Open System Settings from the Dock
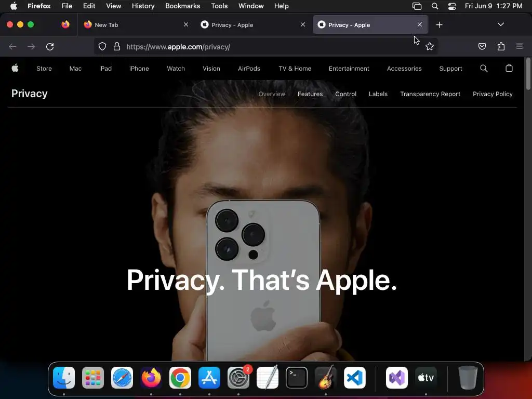This screenshot has height=399, width=532. (238, 378)
